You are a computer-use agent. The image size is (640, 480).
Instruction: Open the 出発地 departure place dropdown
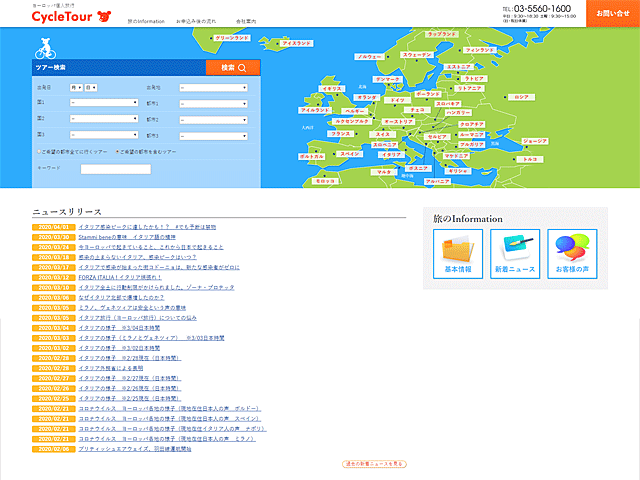[x=212, y=88]
